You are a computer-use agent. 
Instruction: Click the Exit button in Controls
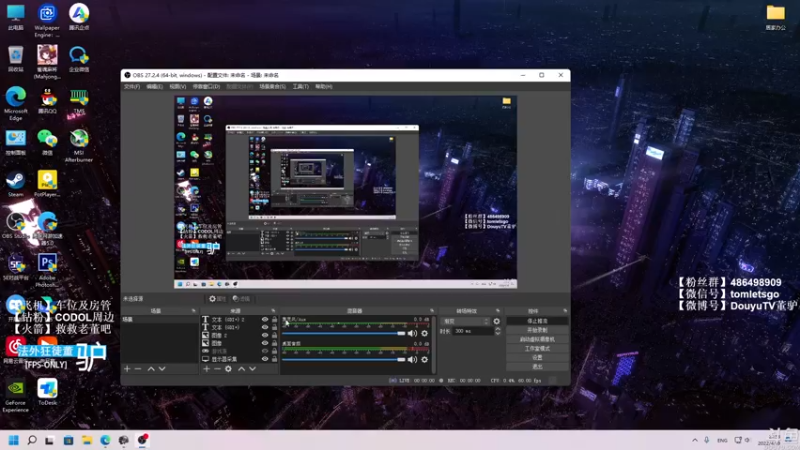coord(537,367)
